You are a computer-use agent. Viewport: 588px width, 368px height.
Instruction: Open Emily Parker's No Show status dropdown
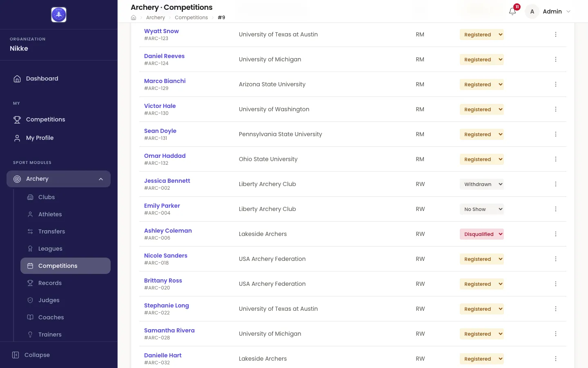482,209
